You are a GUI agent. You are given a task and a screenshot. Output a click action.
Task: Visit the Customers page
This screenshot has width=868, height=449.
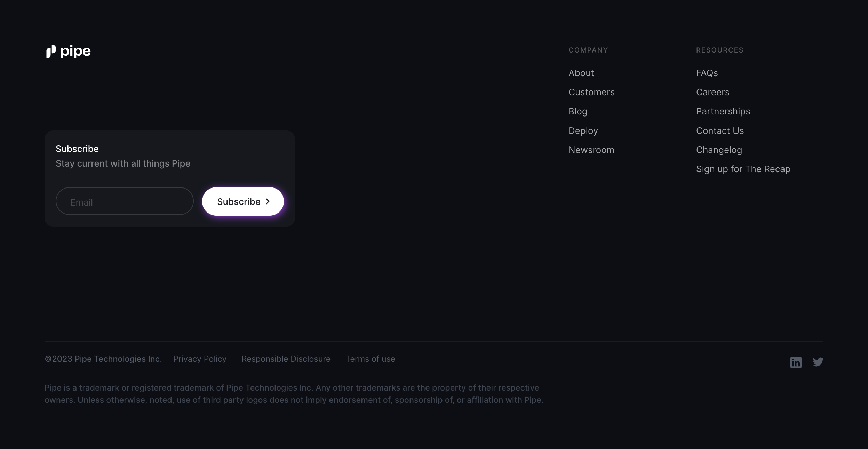point(591,92)
